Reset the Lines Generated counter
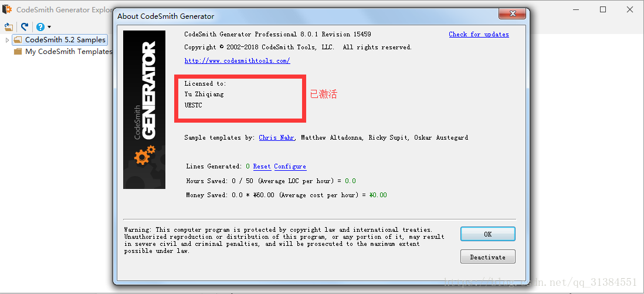 [262, 166]
